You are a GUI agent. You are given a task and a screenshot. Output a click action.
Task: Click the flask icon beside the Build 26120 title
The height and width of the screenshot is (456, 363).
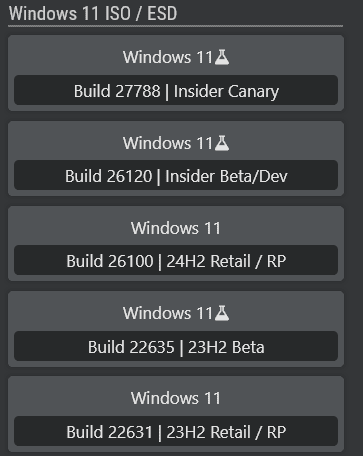point(222,143)
